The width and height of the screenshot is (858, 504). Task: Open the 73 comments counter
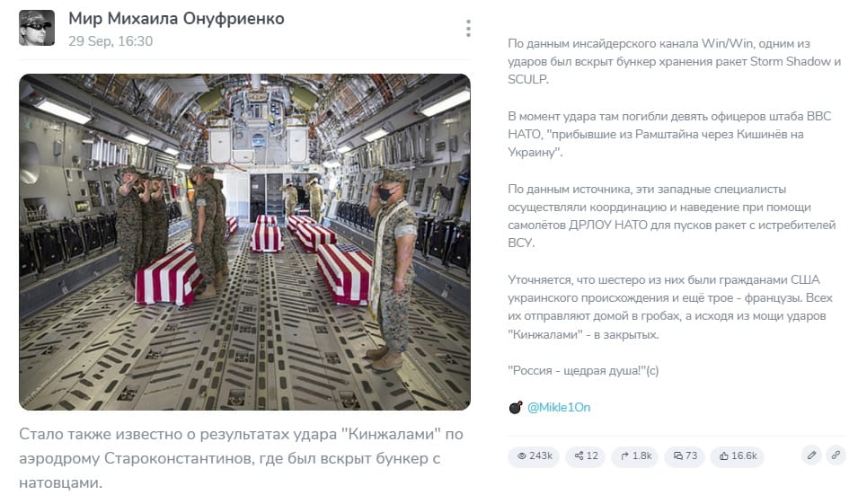(x=686, y=455)
